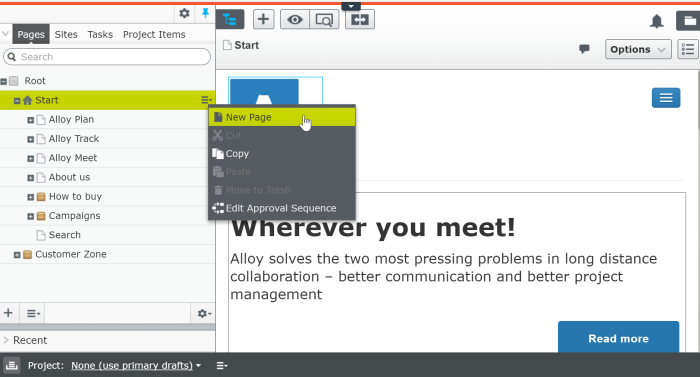Open the assets folder pane icon

pyautogui.click(x=688, y=21)
